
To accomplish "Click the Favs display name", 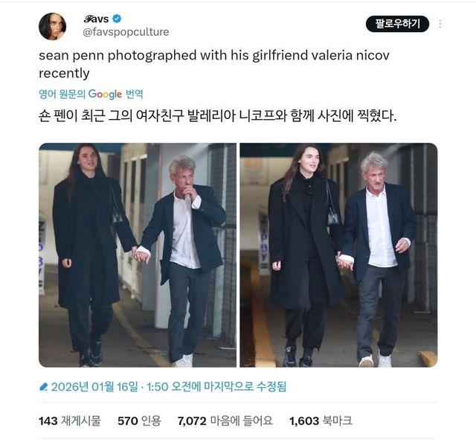I will point(96,19).
